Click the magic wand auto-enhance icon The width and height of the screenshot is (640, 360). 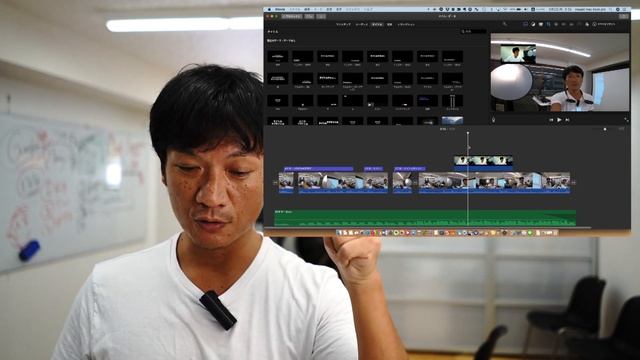pyautogui.click(x=505, y=24)
